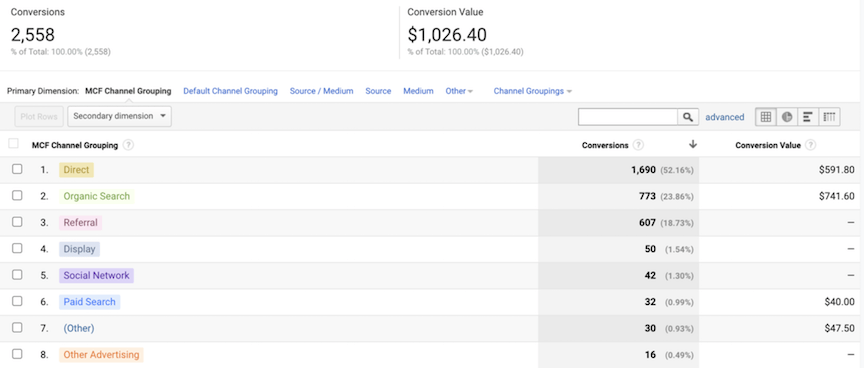Screen dimensions: 864x368
Task: Click the $1,026.40 total conversion value
Action: [447, 35]
